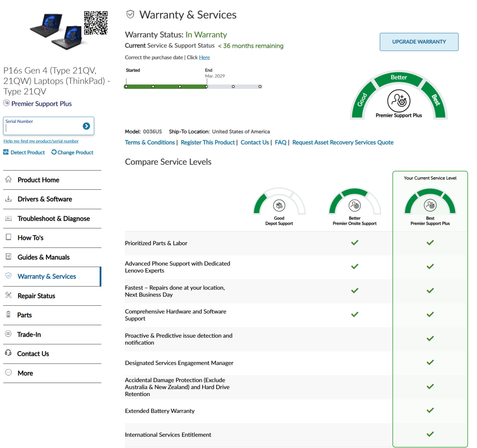Screen dimensions: 477x448
Task: Click the Premier Support Plus gauge icon
Action: [x=399, y=101]
